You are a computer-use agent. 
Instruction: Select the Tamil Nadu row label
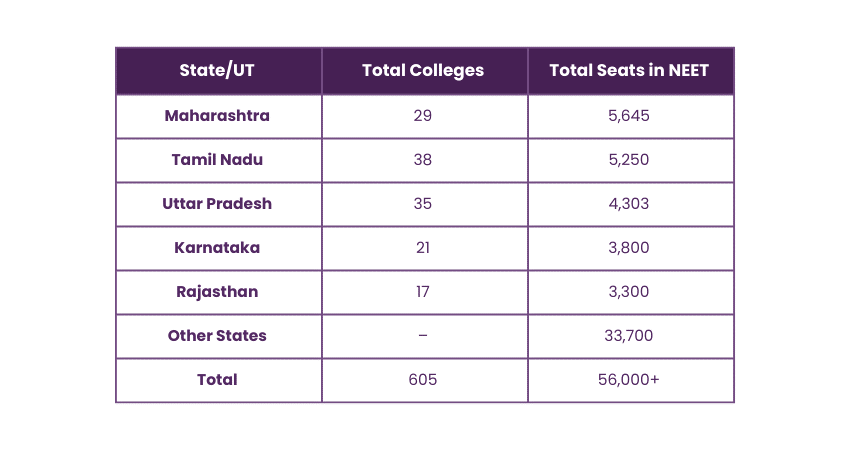[217, 159]
